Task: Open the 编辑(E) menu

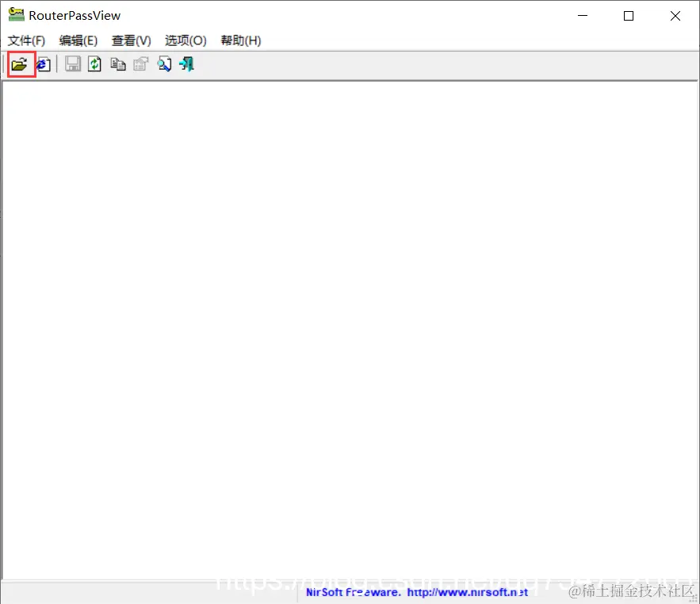Action: click(78, 40)
